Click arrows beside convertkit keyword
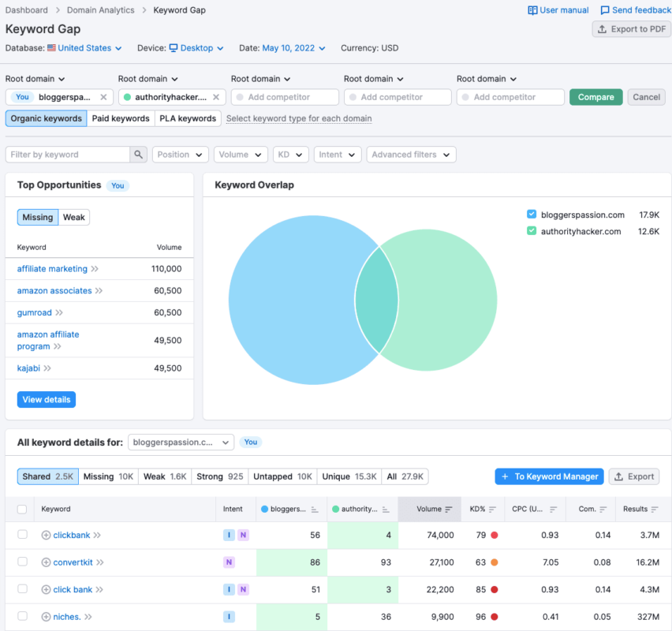The width and height of the screenshot is (672, 631). point(100,562)
